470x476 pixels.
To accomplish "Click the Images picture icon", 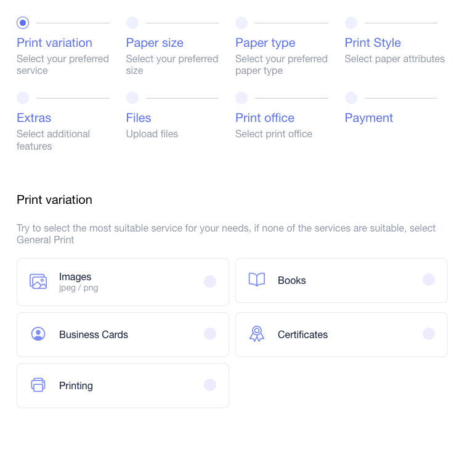I will tap(38, 281).
